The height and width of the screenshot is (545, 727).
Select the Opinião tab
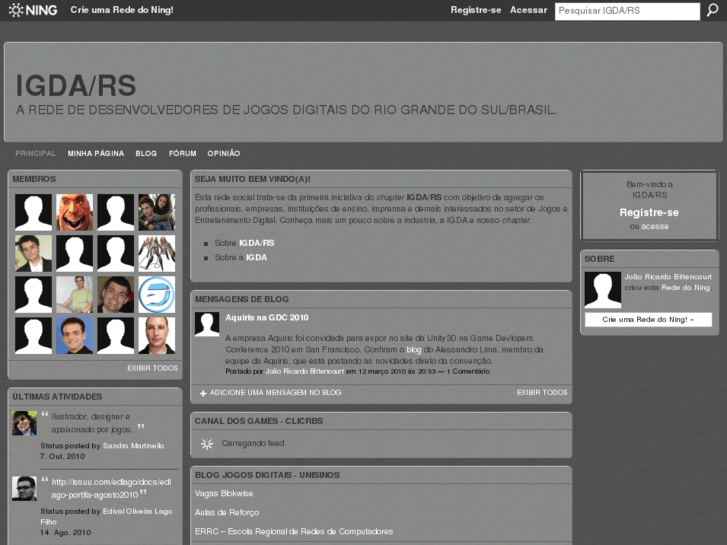coord(224,154)
